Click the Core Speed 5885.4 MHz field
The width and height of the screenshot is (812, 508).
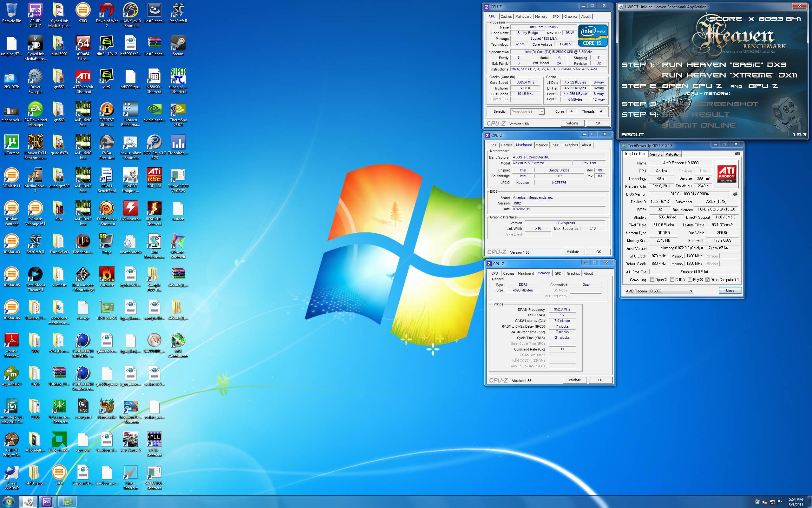[526, 82]
